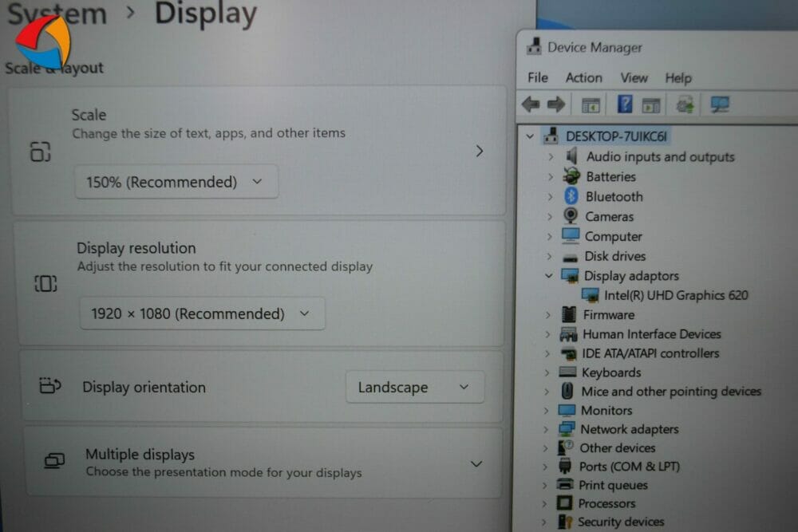Go back using Device Manager's back arrow

click(x=531, y=104)
